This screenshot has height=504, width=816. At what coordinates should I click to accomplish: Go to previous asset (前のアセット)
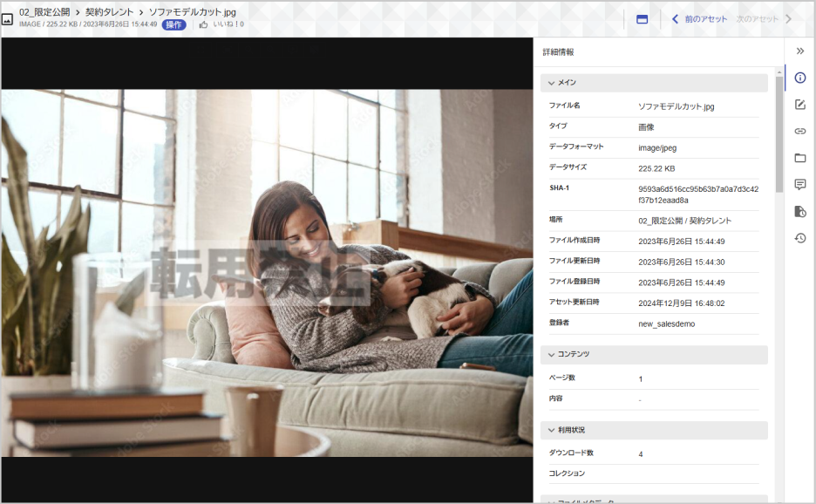(x=699, y=19)
